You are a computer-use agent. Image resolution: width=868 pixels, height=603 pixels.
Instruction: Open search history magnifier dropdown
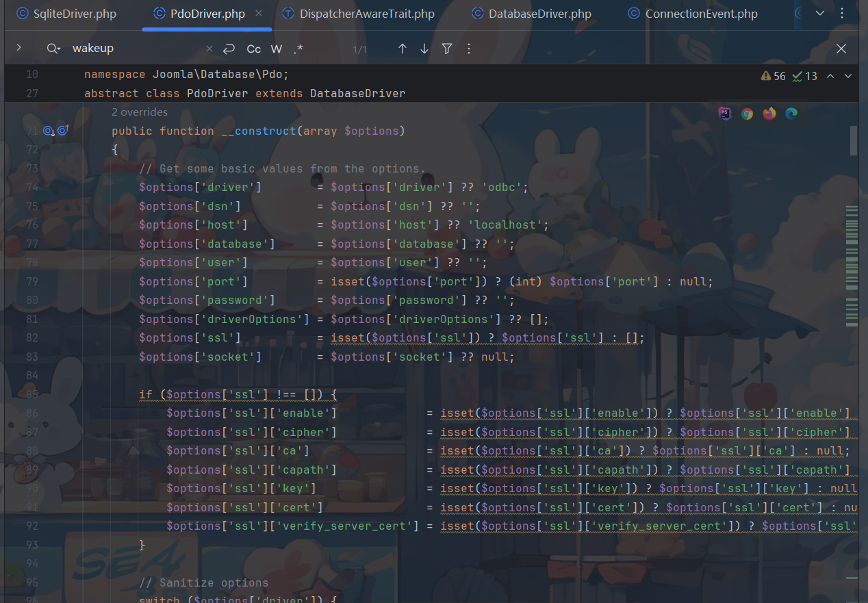pos(53,49)
